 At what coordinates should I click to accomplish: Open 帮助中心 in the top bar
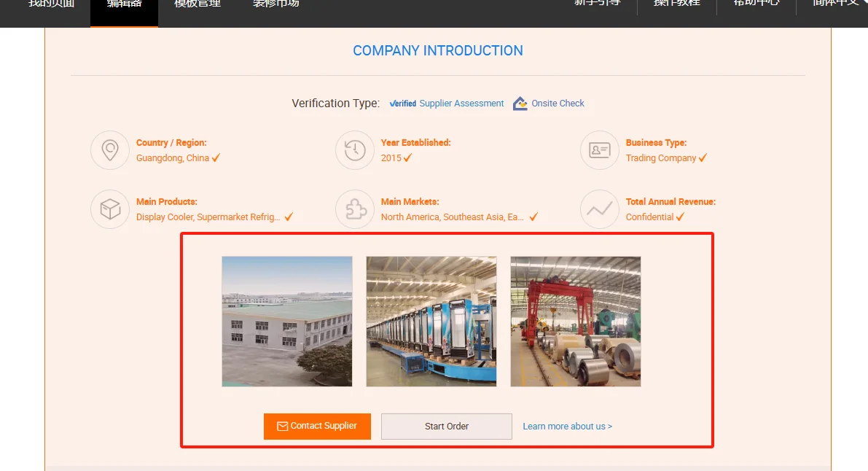756,4
